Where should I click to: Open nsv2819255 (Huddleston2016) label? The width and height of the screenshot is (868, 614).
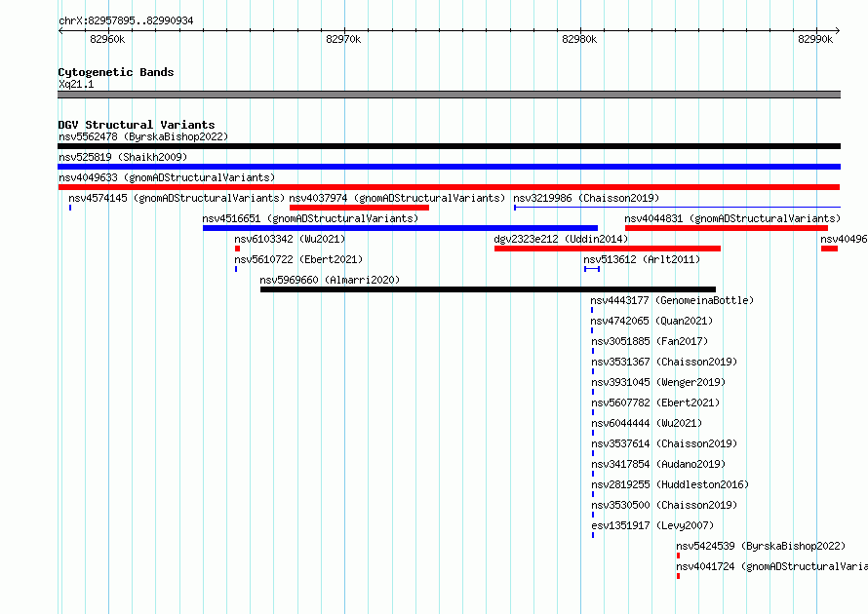(x=670, y=484)
